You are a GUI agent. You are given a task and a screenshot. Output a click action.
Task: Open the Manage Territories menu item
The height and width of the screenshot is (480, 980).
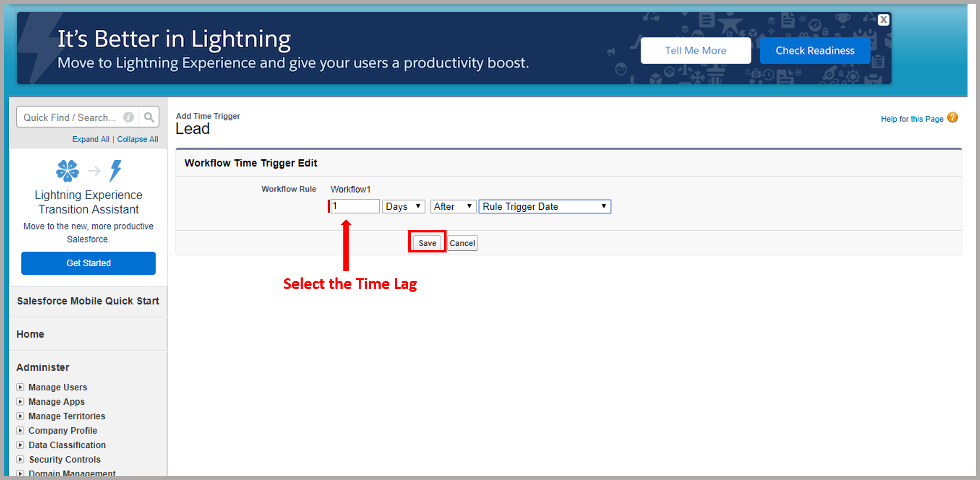tap(67, 416)
